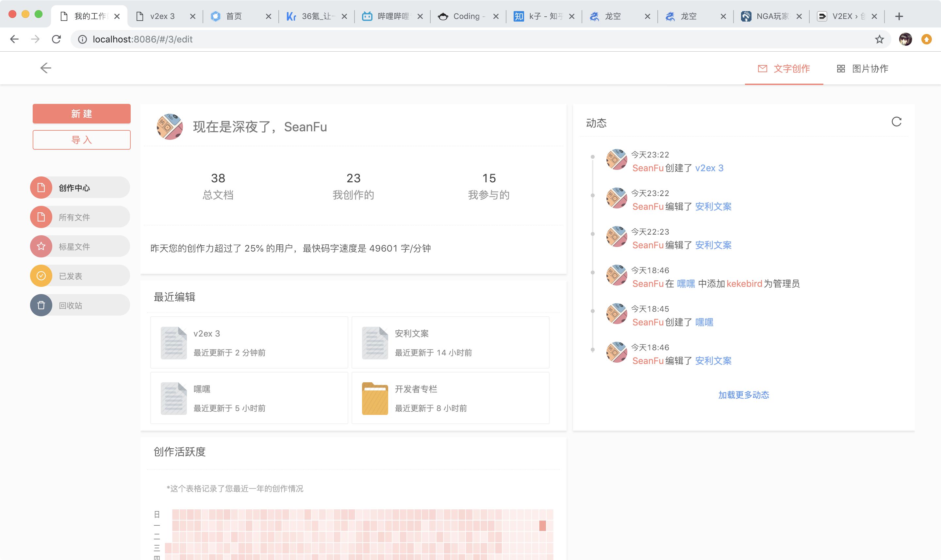
Task: Click the 新建 button
Action: (81, 114)
